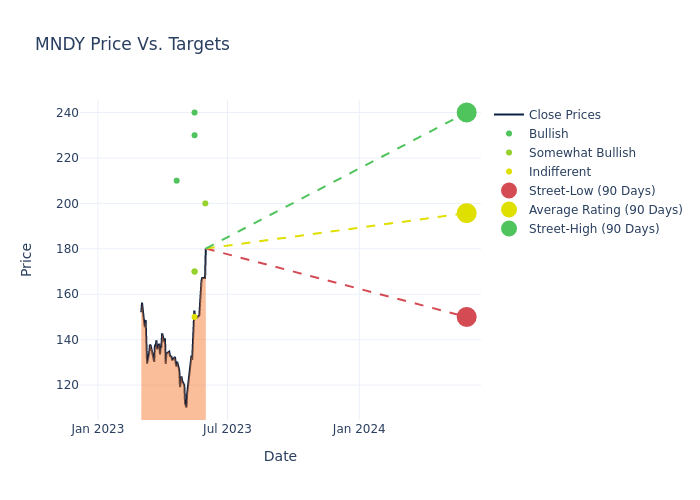Hide Street-Low (90 Days) legend entry
The width and height of the screenshot is (700, 500).
click(592, 191)
